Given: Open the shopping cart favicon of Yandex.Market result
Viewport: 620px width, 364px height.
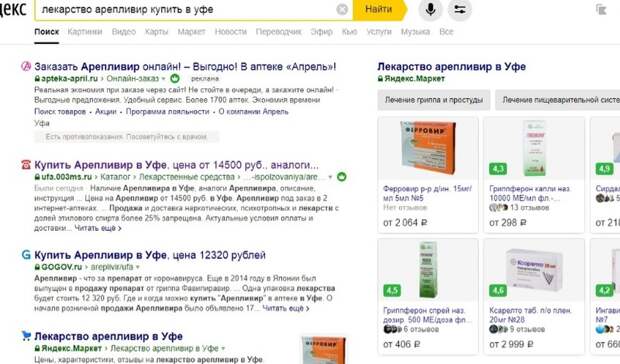Looking at the screenshot, I should (x=26, y=336).
